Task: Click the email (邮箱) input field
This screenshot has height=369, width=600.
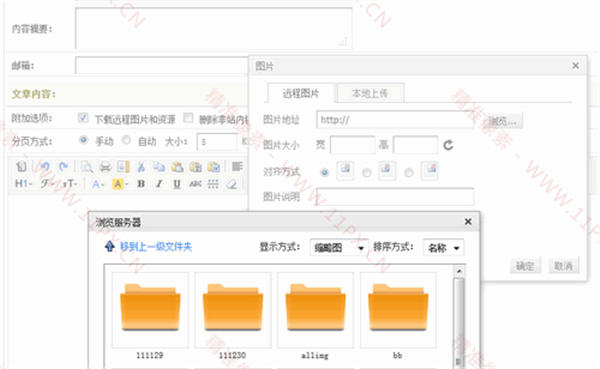Action: 161,65
